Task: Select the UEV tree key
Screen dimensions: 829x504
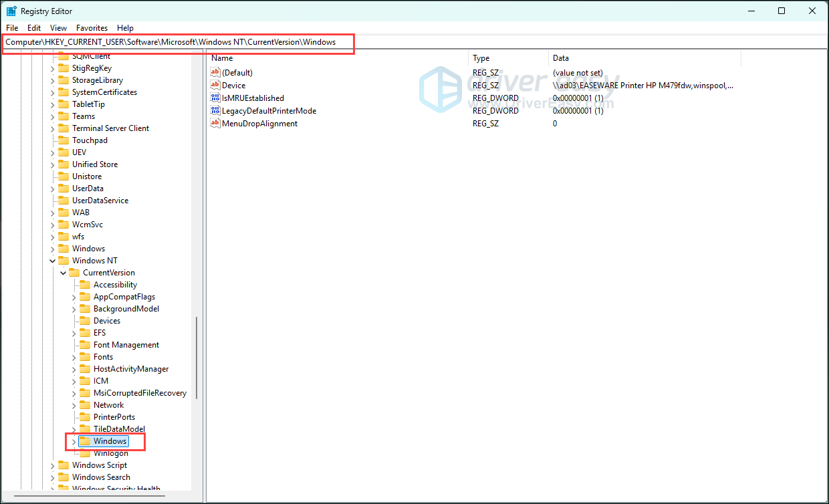Action: pos(79,152)
